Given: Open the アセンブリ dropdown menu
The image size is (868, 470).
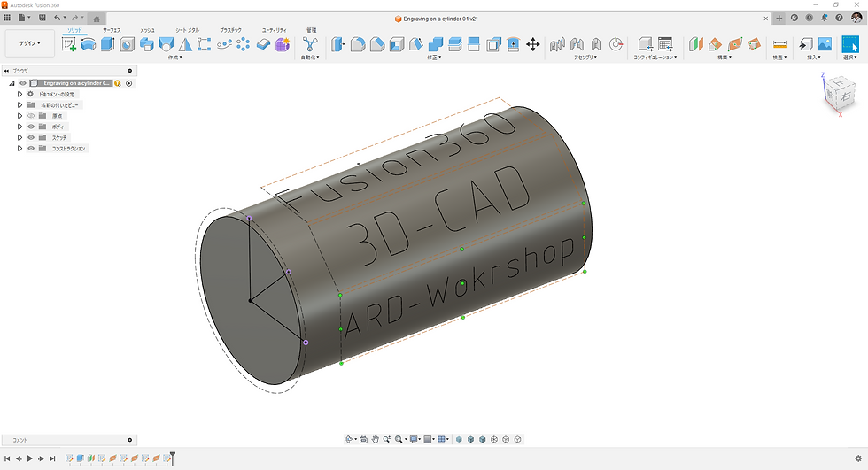Looking at the screenshot, I should click(585, 58).
